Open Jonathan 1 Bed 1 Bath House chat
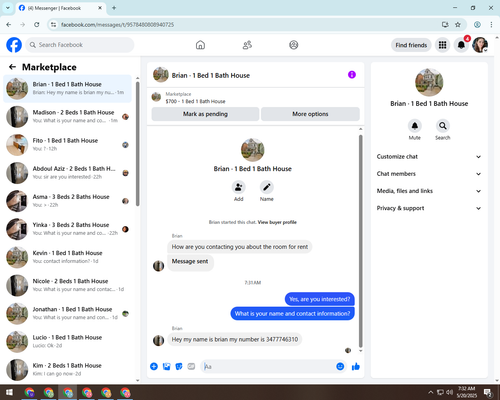The width and height of the screenshot is (500, 400). (67, 313)
